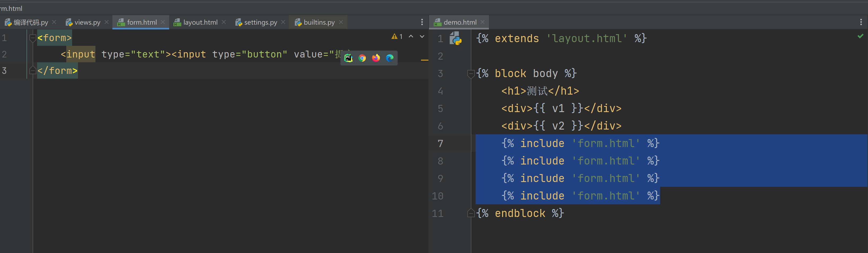Close the layout.html tab
Viewport: 868px width, 253px height.
[x=224, y=22]
